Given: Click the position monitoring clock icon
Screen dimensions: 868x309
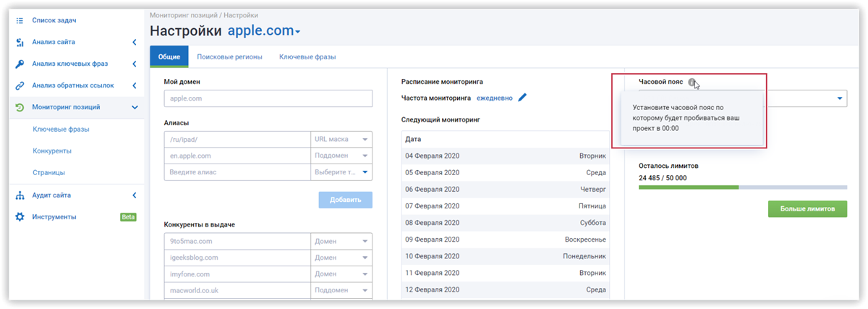Looking at the screenshot, I should click(x=20, y=107).
